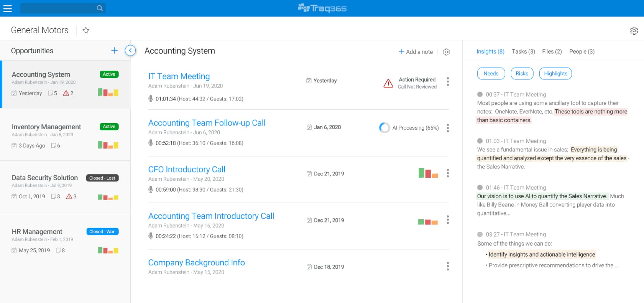
Task: Click microphone icon on Accounting Team Follow-up Call
Action: pyautogui.click(x=151, y=143)
